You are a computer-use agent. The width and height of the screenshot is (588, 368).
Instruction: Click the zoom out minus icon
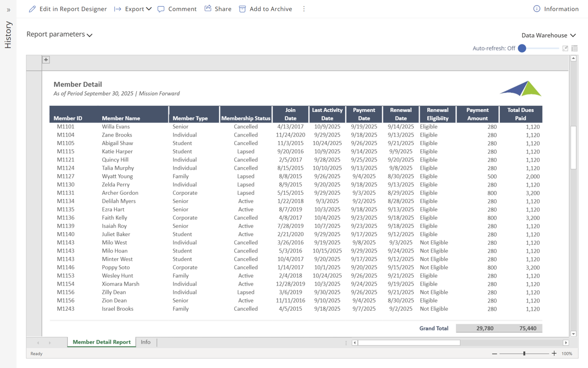495,354
